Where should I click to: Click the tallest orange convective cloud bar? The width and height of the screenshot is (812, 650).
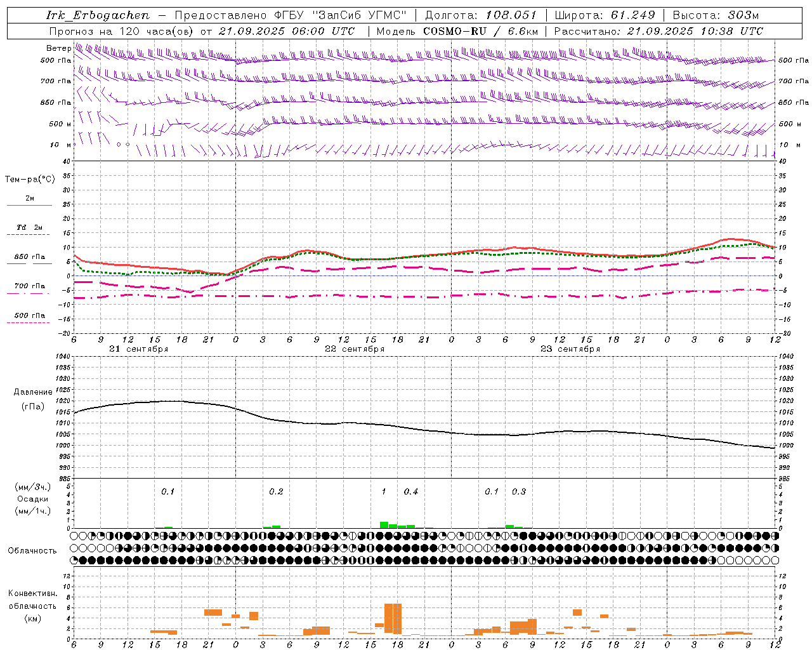[393, 618]
